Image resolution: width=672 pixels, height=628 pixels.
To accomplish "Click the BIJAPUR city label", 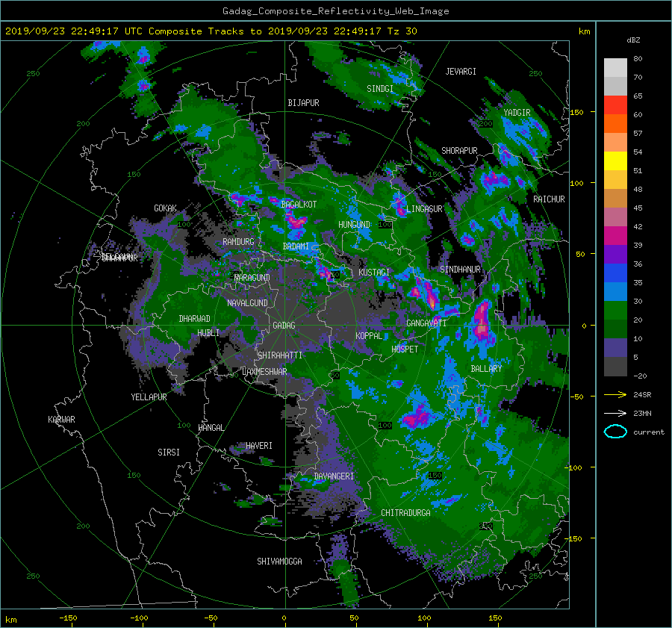I will (303, 103).
